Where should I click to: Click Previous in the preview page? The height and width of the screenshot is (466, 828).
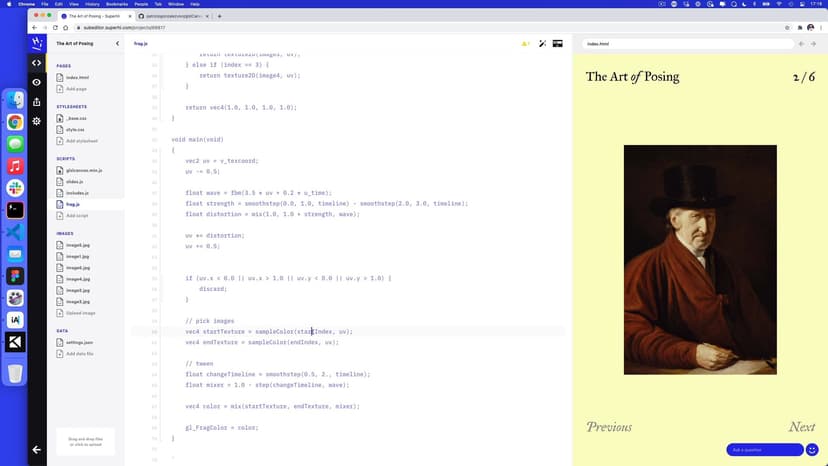pos(609,427)
